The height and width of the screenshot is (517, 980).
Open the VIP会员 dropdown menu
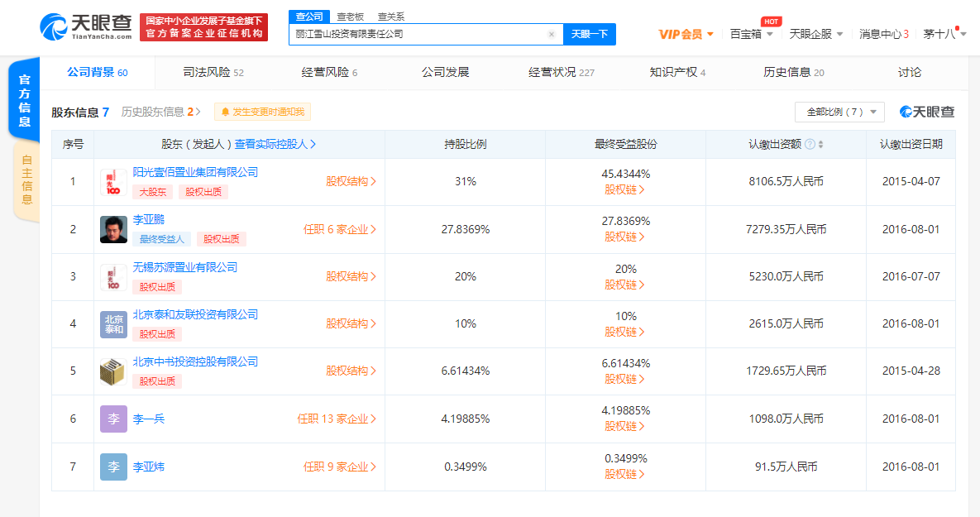(x=686, y=35)
